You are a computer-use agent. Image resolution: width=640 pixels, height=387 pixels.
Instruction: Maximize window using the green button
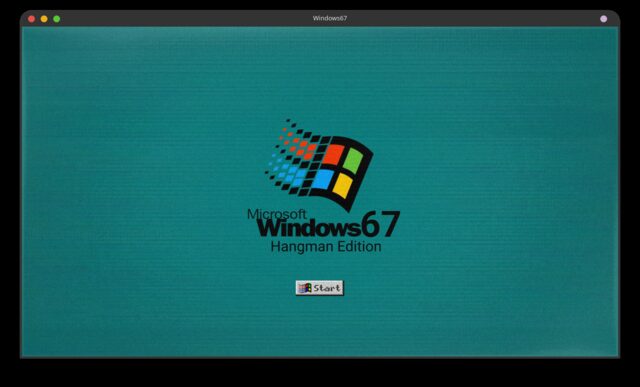[x=57, y=19]
